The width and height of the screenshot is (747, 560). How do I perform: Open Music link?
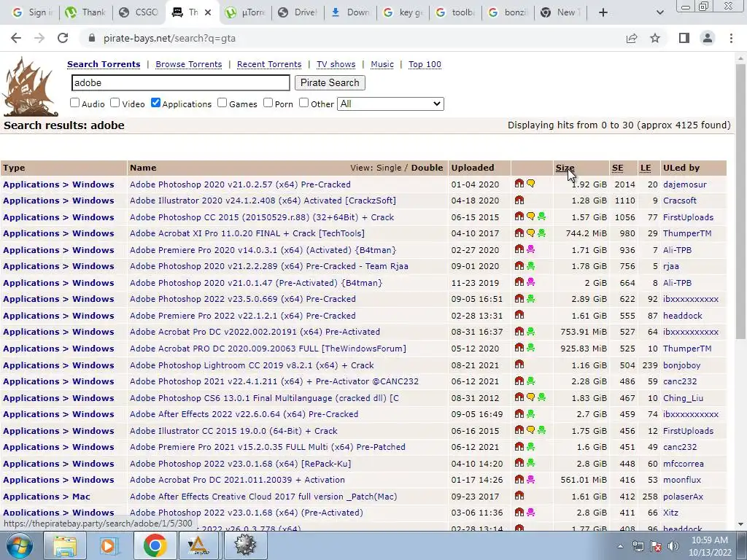(382, 64)
